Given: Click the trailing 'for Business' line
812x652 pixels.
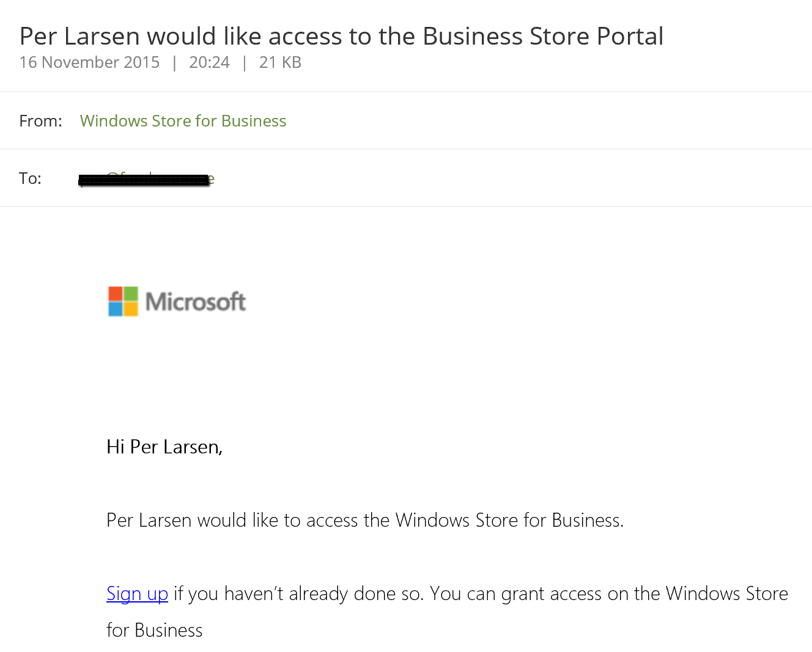Looking at the screenshot, I should point(154,630).
